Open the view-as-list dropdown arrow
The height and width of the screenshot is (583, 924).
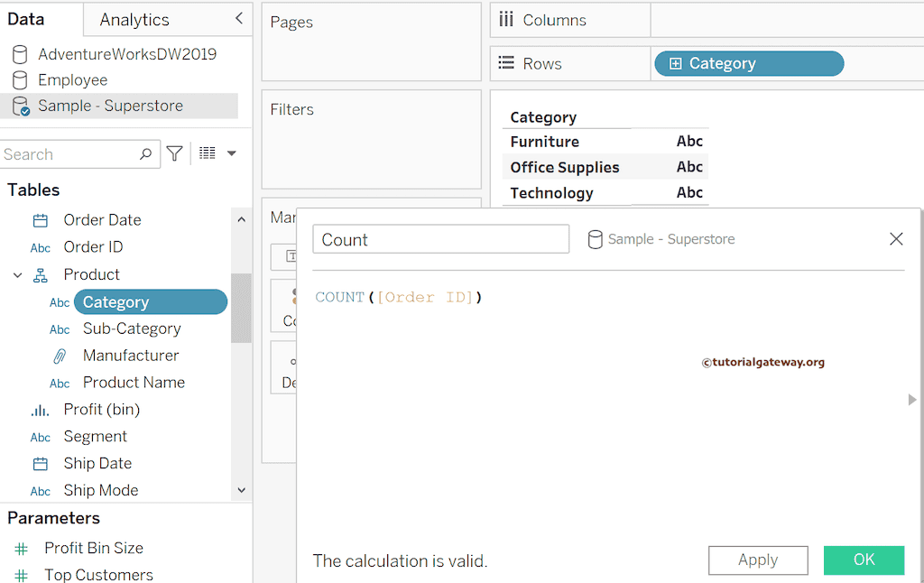tap(231, 154)
